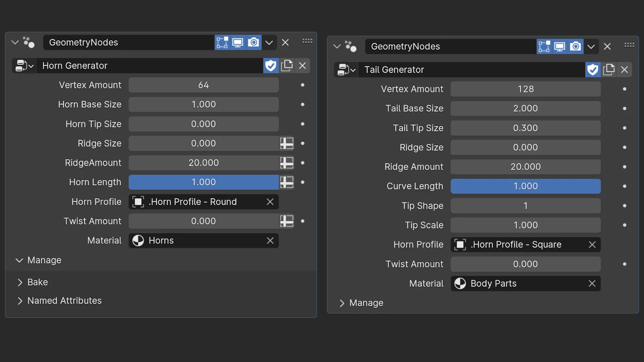The height and width of the screenshot is (362, 644).
Task: Click the Vertex Amount field showing 128
Action: (x=525, y=89)
